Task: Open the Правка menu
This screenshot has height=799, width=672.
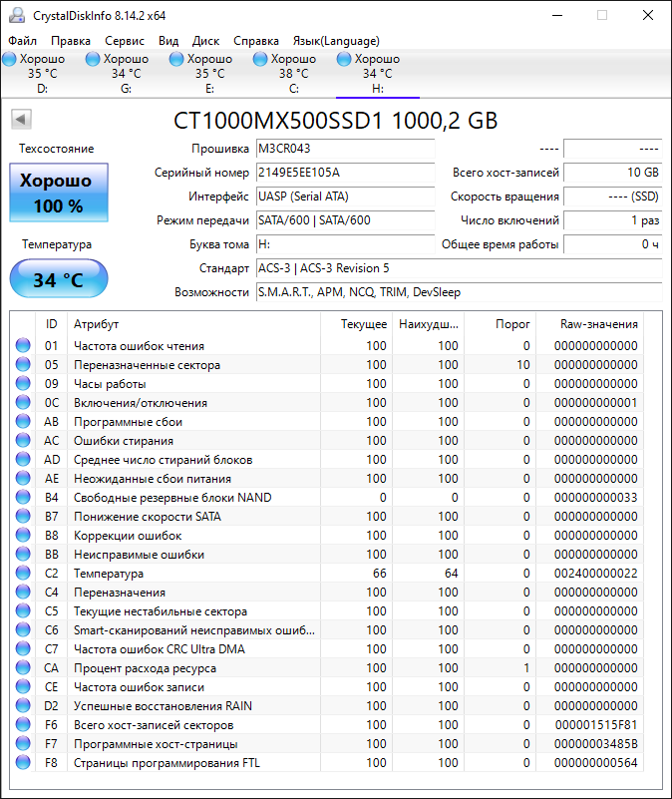Action: click(x=71, y=41)
